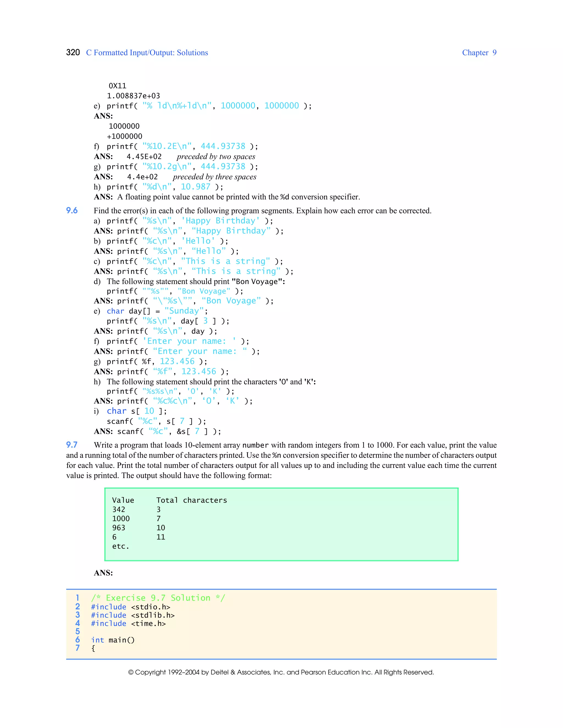This screenshot has height=728, width=563.
Task: Click the printf line with day[ 3 ]
Action: click(168, 321)
